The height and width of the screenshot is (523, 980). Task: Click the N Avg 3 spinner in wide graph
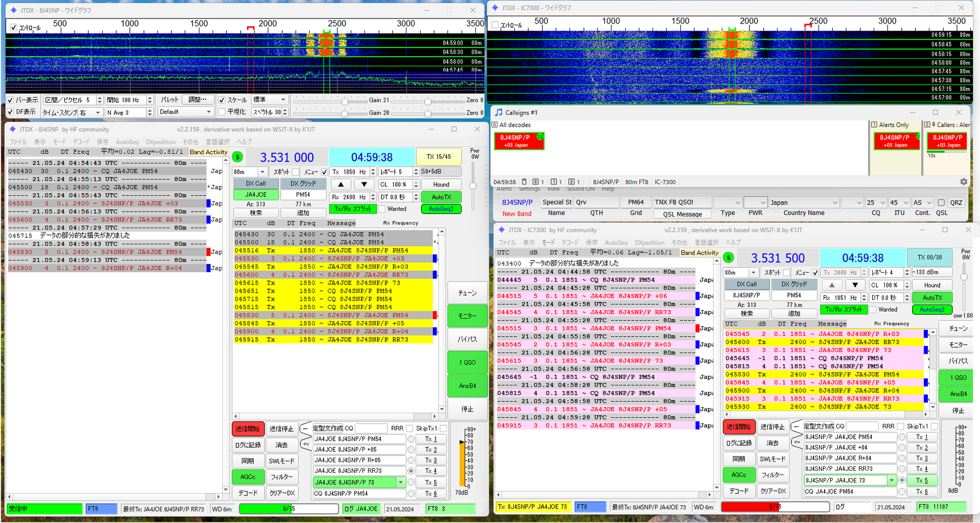pyautogui.click(x=129, y=112)
